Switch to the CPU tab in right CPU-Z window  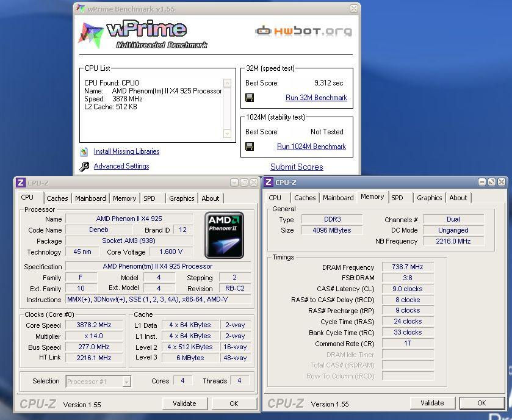275,198
